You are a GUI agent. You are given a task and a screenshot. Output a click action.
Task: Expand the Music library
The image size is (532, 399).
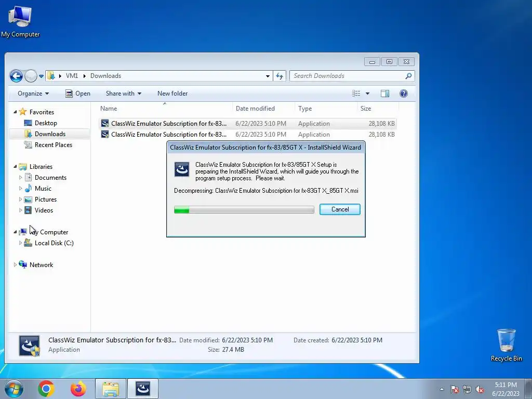[20, 188]
